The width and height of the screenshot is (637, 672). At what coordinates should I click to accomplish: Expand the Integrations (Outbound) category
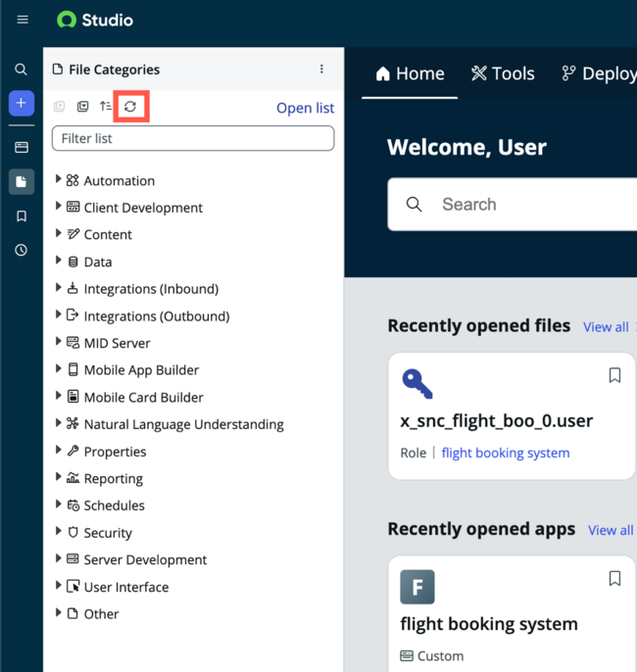pyautogui.click(x=58, y=314)
